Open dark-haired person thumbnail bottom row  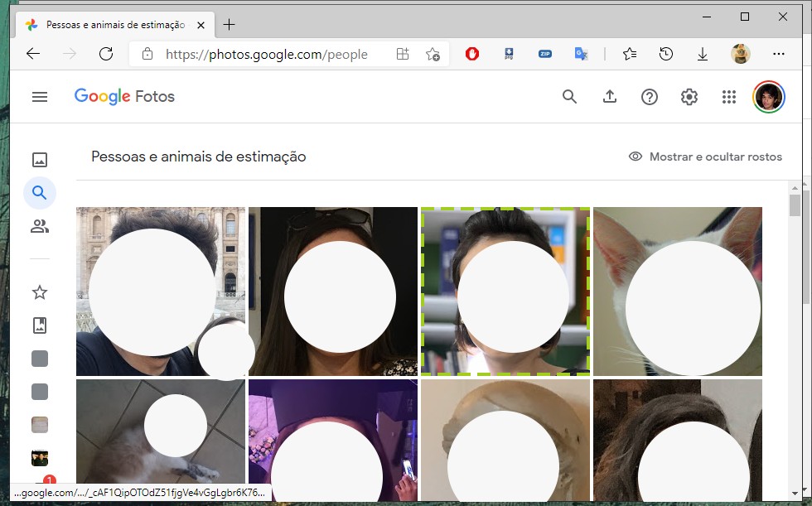coord(678,441)
